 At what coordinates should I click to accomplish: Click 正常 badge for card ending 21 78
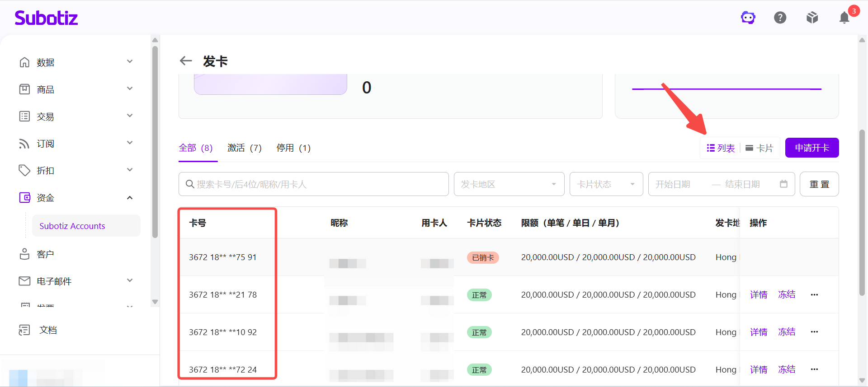coord(479,295)
